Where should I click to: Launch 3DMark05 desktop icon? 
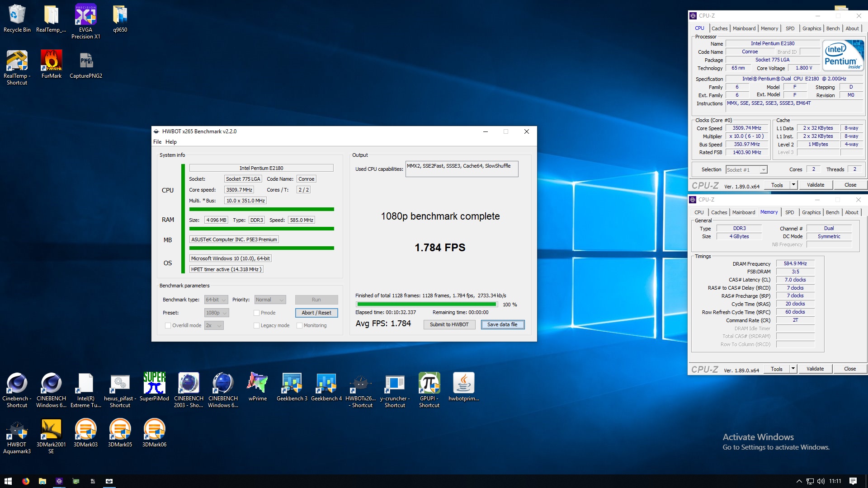pos(120,433)
